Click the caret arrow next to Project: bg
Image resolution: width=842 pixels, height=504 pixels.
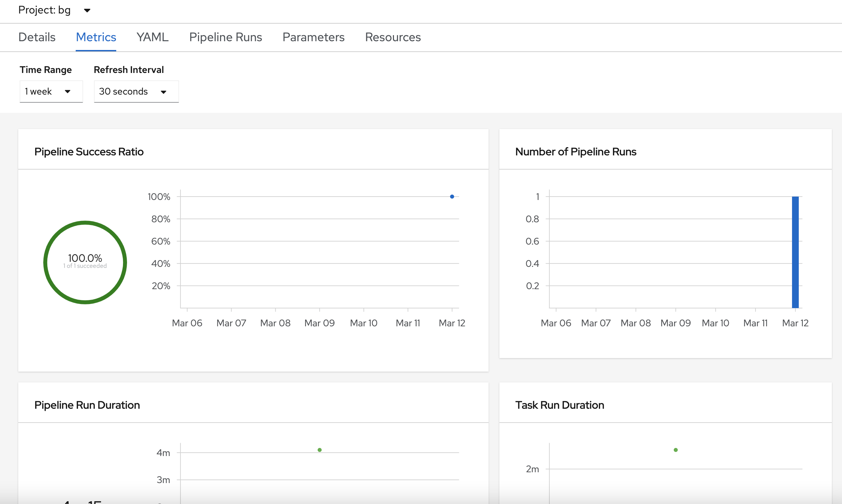point(87,10)
